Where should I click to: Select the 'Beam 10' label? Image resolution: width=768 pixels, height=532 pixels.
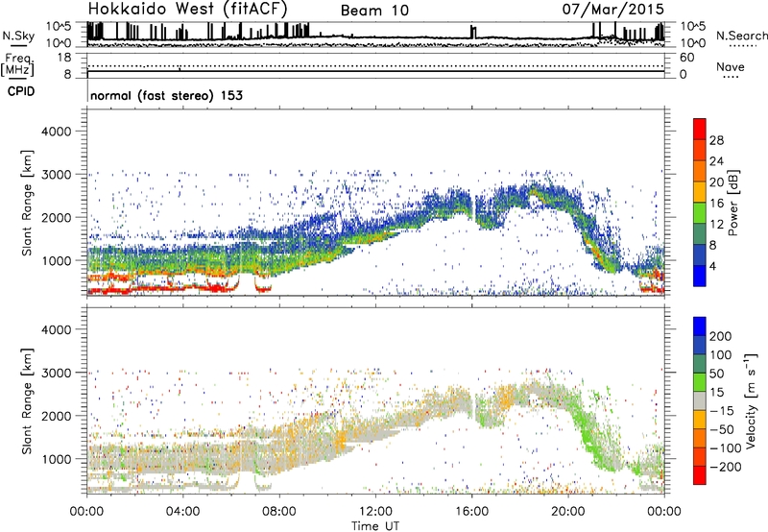click(374, 11)
